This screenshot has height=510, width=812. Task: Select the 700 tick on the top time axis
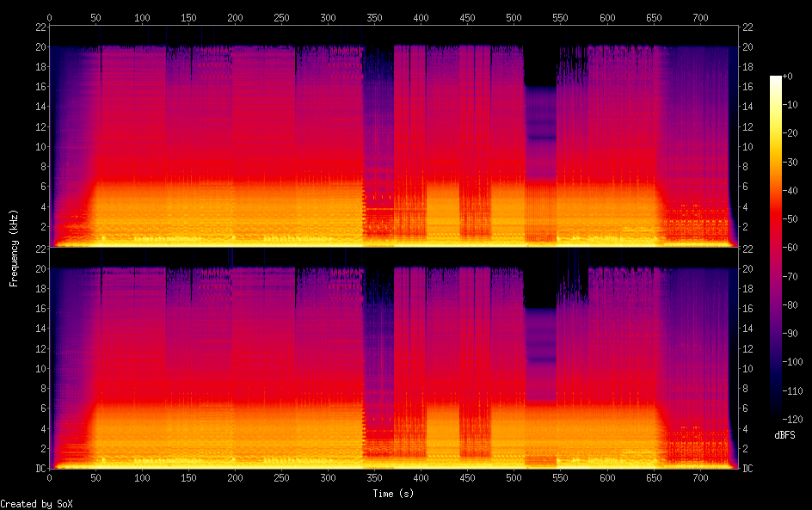[x=606, y=17]
